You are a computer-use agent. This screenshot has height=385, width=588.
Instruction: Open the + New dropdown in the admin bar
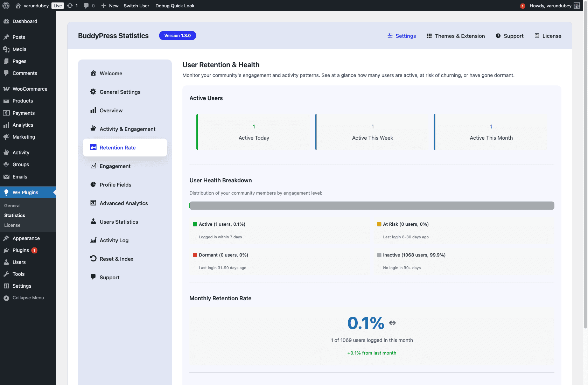point(110,6)
